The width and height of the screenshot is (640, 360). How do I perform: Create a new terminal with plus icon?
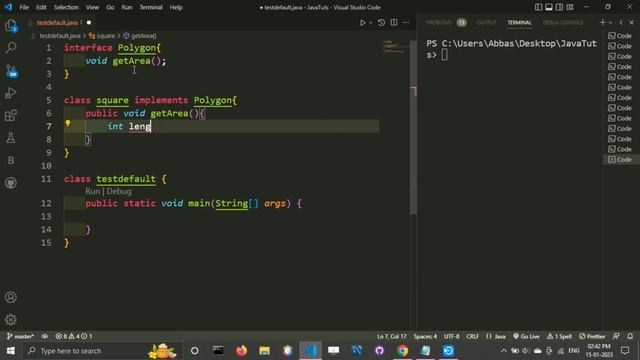602,23
